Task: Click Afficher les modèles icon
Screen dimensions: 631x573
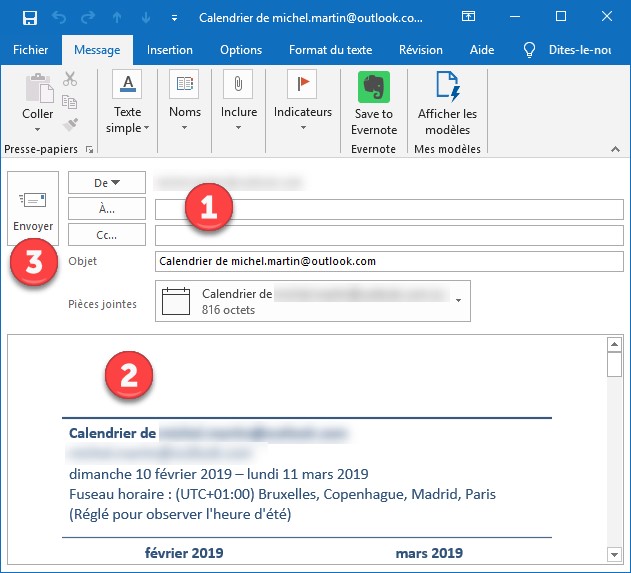Action: pyautogui.click(x=447, y=104)
